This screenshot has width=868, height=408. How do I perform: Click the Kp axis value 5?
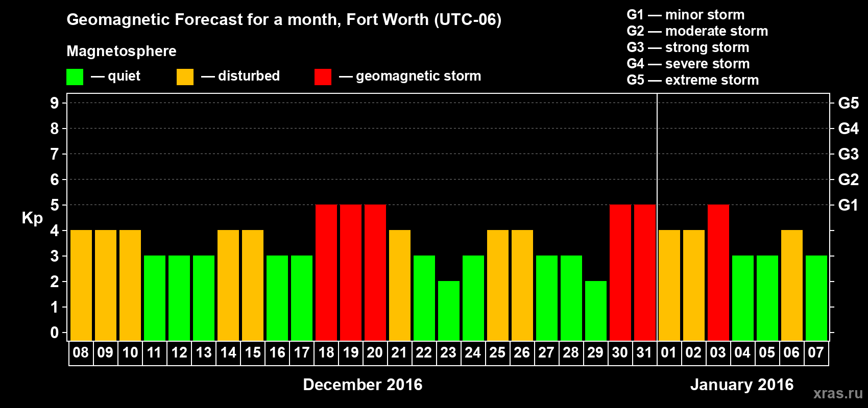coord(55,205)
